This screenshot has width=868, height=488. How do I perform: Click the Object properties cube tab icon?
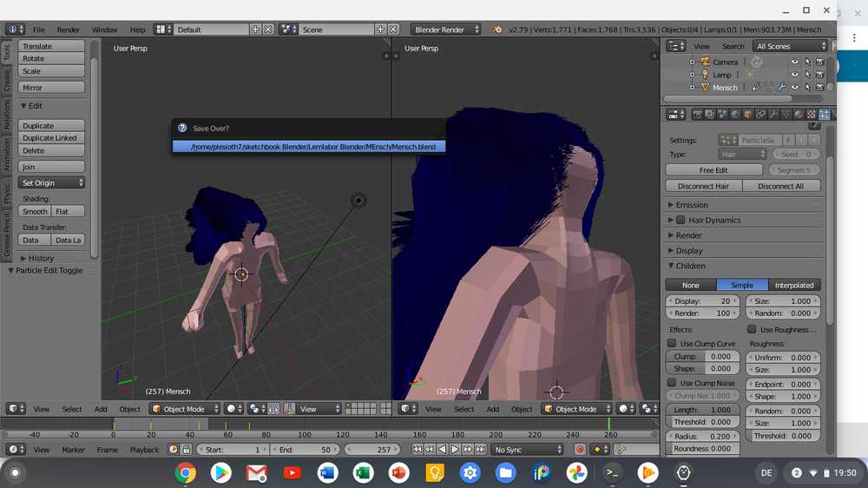click(x=747, y=114)
